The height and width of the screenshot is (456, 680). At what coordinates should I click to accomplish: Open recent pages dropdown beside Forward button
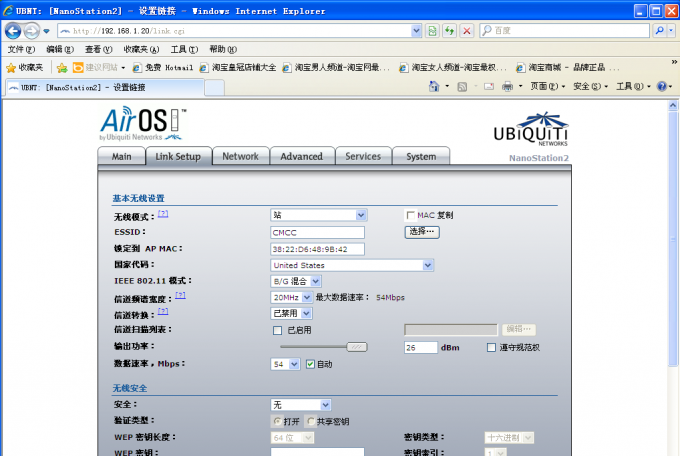46,31
